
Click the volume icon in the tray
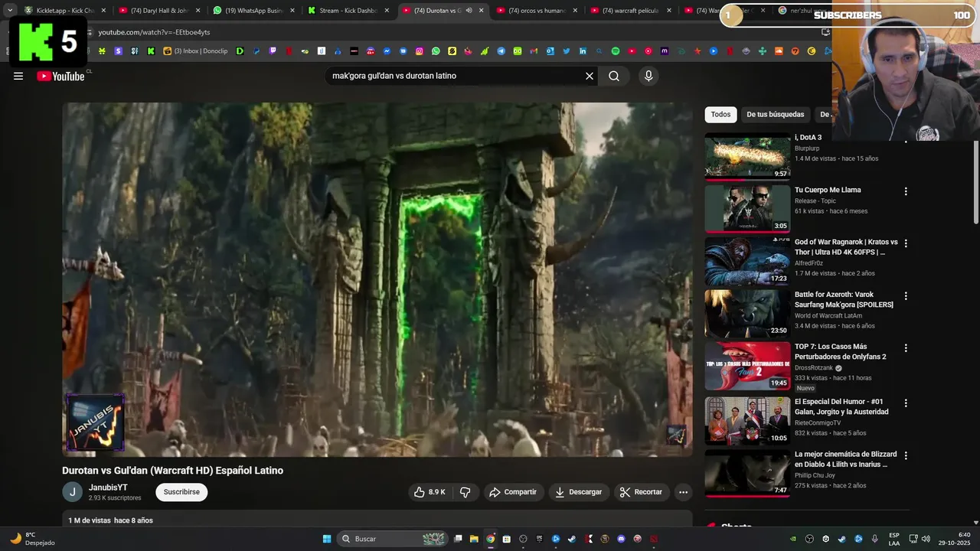pyautogui.click(x=926, y=539)
